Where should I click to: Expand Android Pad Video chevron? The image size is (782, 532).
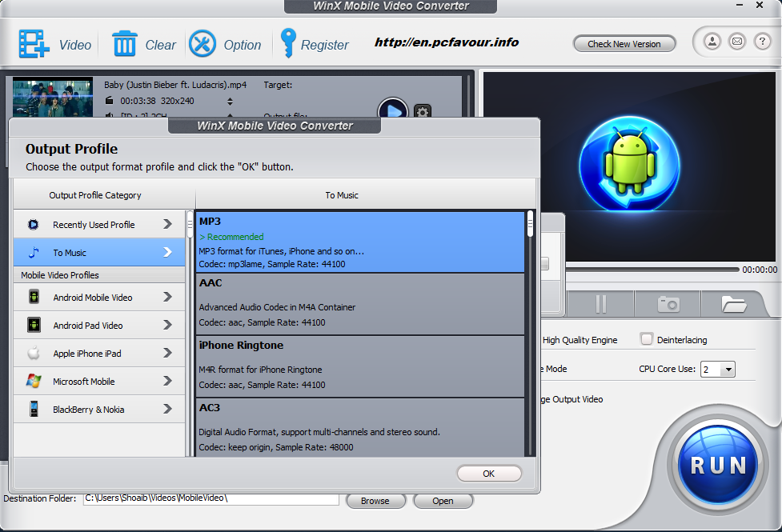167,325
